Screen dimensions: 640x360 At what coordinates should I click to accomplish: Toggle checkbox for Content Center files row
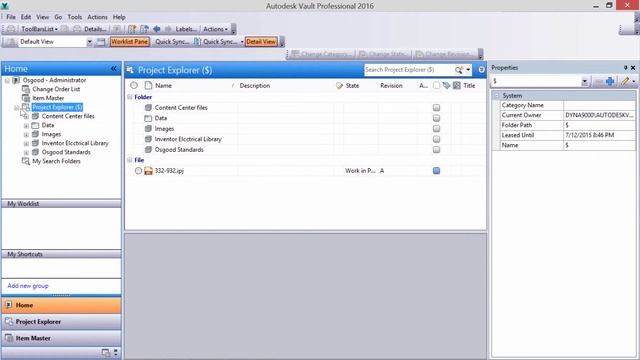tap(436, 107)
